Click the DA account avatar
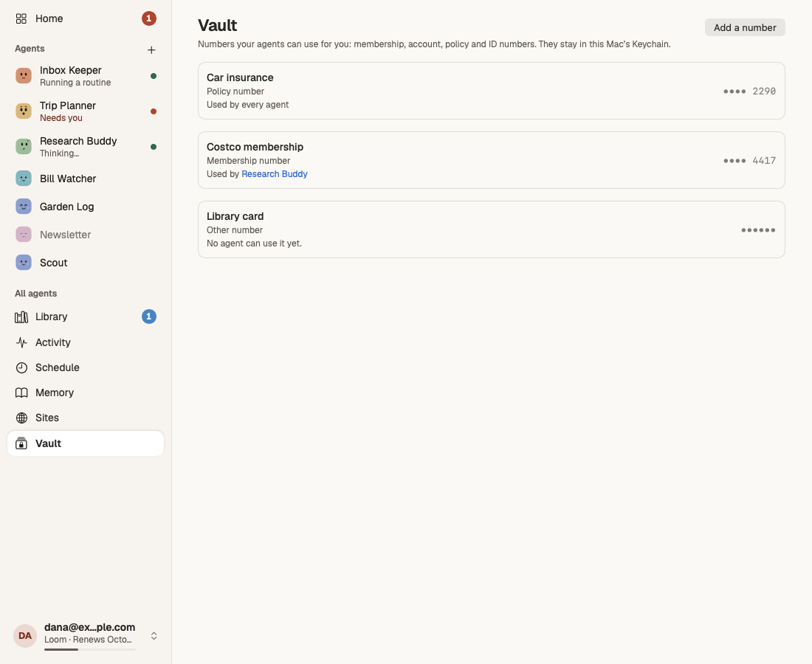This screenshot has width=812, height=664. point(25,635)
